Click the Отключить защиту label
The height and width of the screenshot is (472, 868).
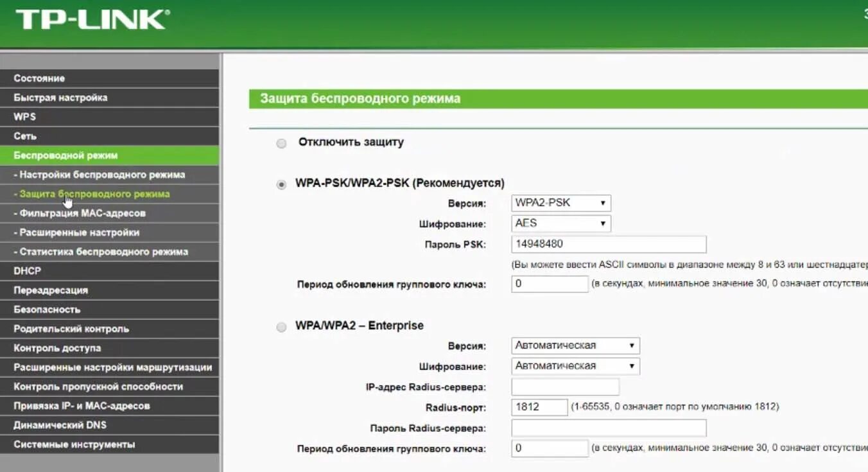click(351, 142)
